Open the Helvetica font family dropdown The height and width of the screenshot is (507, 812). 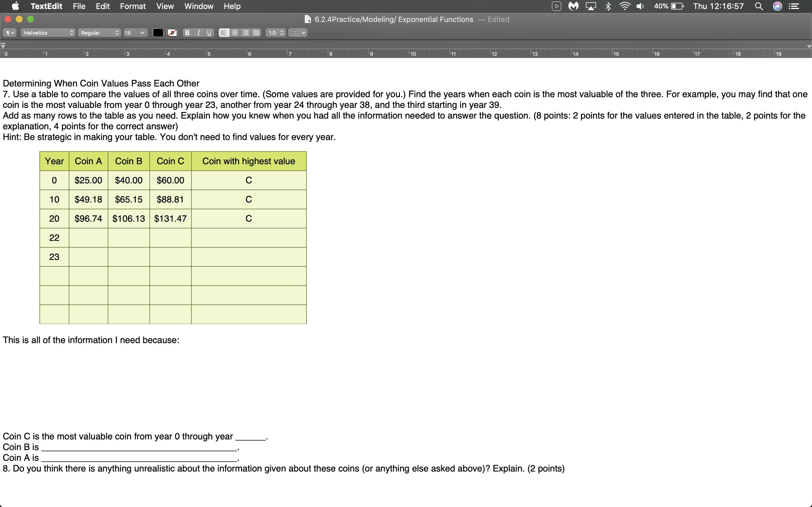point(48,32)
